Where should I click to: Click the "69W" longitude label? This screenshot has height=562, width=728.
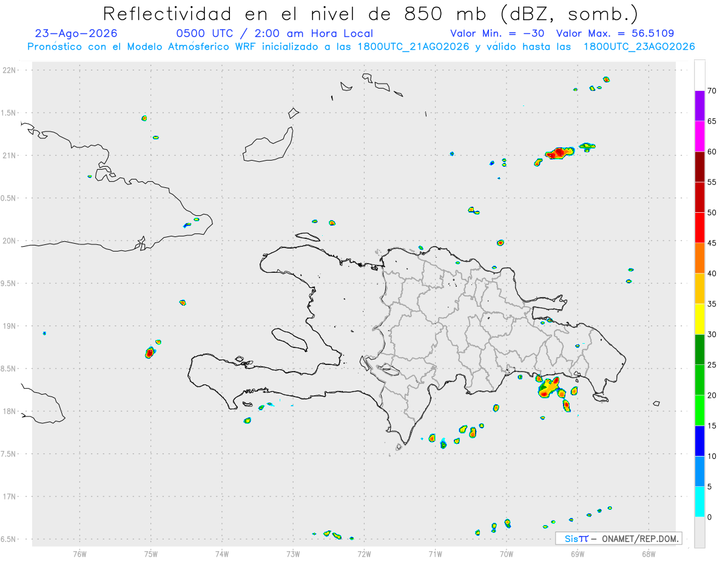coord(578,554)
